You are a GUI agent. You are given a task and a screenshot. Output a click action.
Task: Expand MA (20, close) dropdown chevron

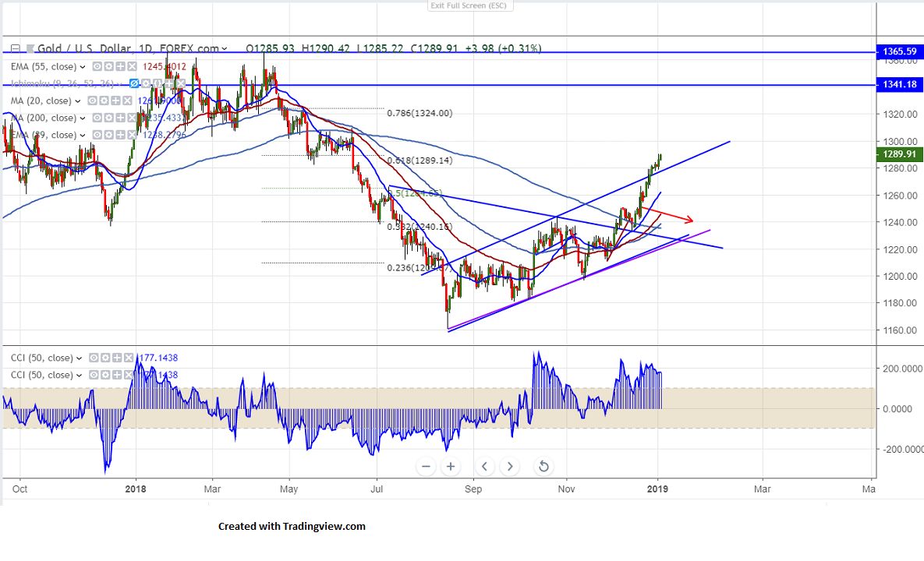tap(78, 101)
